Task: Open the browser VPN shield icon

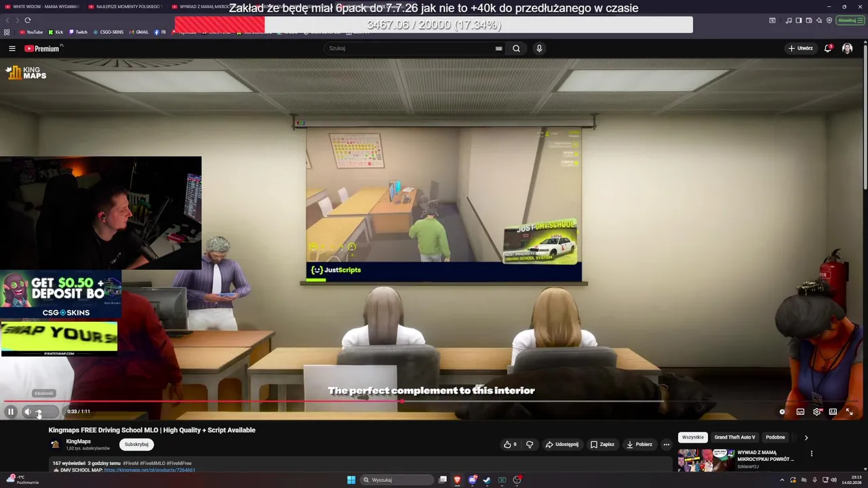Action: tap(829, 20)
